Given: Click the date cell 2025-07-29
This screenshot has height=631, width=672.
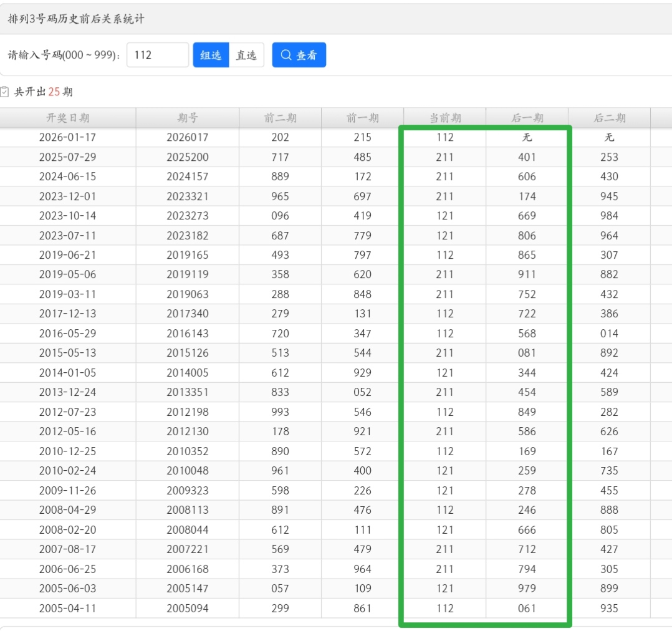Looking at the screenshot, I should [67, 157].
